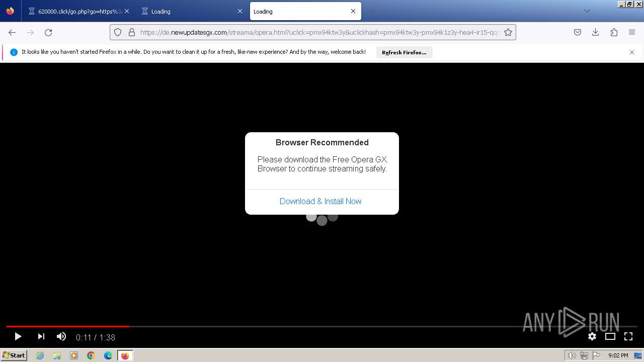
Task: Click the address bar URL field
Action: pos(319,32)
